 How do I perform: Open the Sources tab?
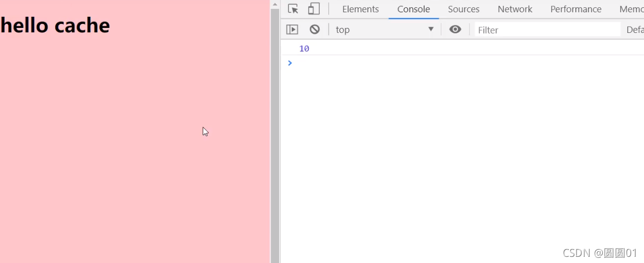pos(464,9)
